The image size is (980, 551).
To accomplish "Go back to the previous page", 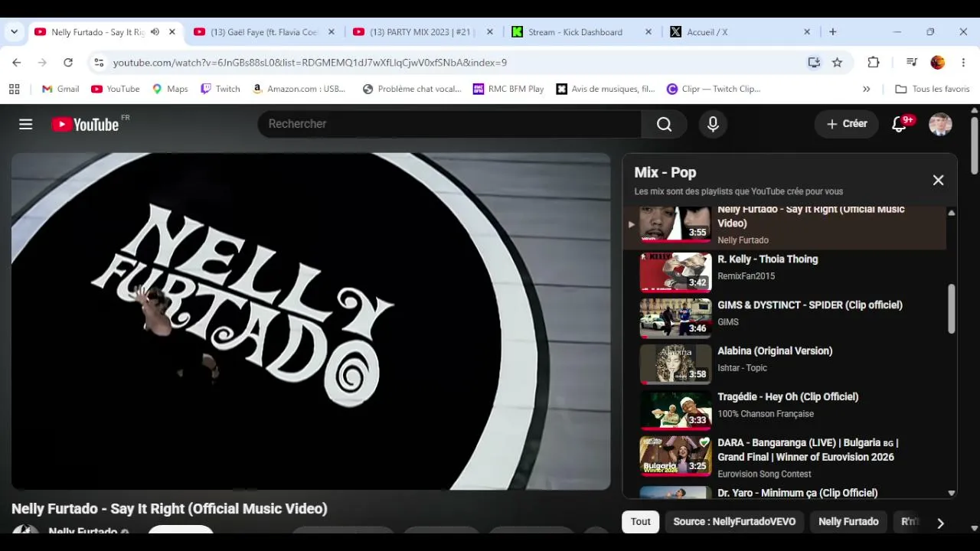I will pyautogui.click(x=17, y=63).
